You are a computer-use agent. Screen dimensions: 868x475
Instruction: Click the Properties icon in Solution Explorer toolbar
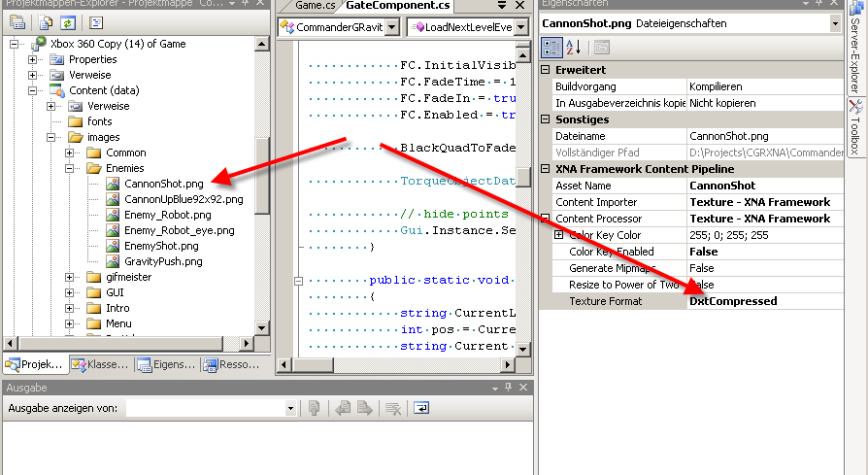pyautogui.click(x=17, y=22)
